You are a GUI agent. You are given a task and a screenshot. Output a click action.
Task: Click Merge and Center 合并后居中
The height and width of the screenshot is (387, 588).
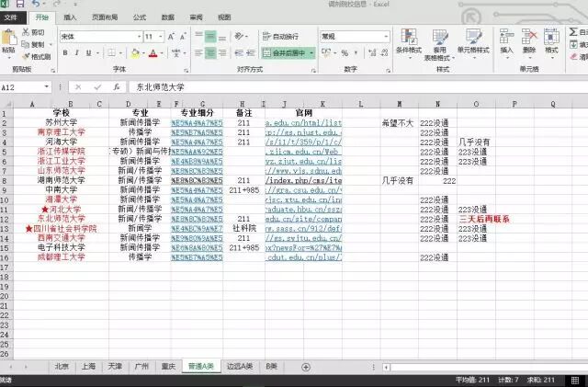point(284,53)
